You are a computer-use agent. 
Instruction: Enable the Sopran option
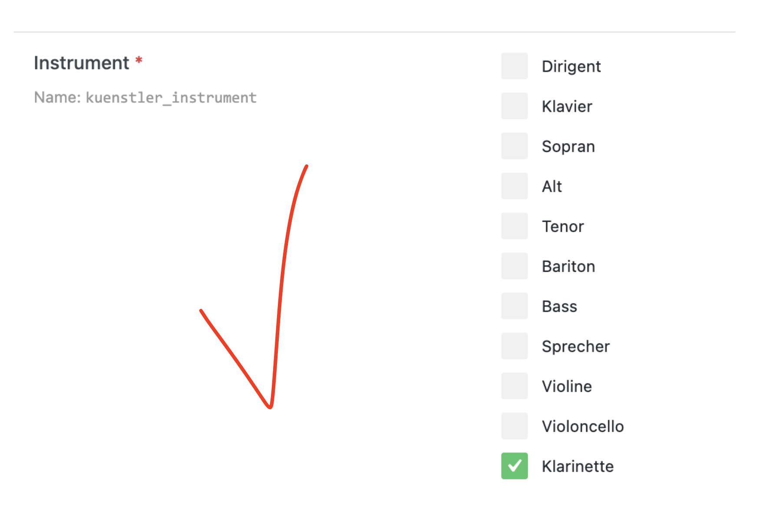pyautogui.click(x=514, y=146)
